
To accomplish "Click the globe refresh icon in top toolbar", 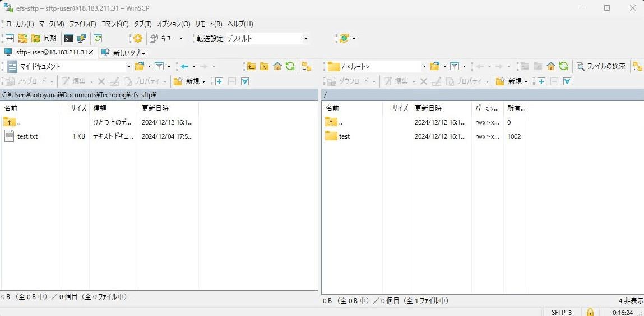I will pyautogui.click(x=344, y=38).
